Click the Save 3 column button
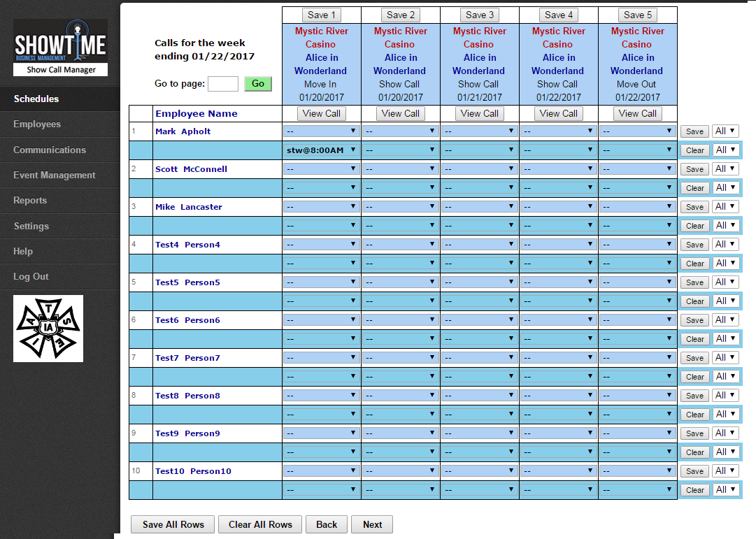 click(480, 15)
